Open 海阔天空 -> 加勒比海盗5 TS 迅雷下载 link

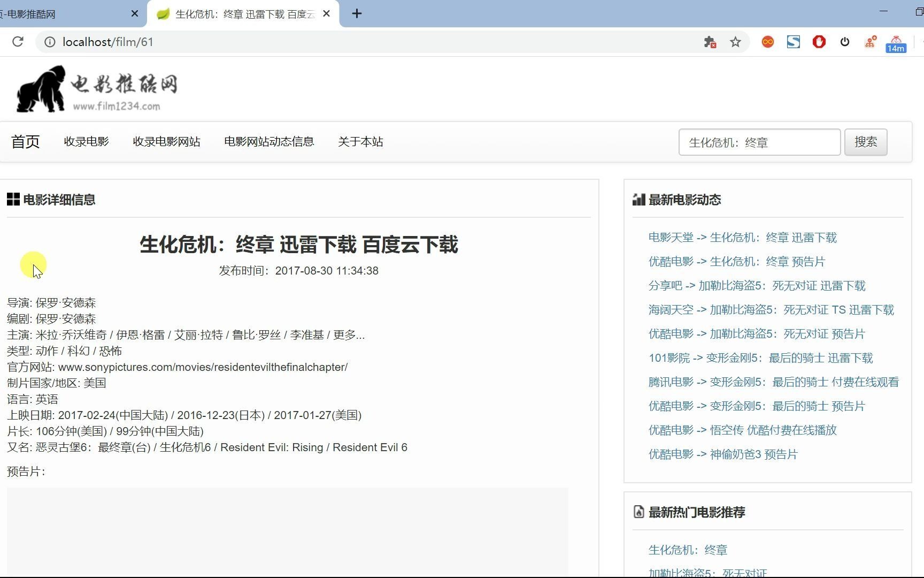(x=771, y=310)
